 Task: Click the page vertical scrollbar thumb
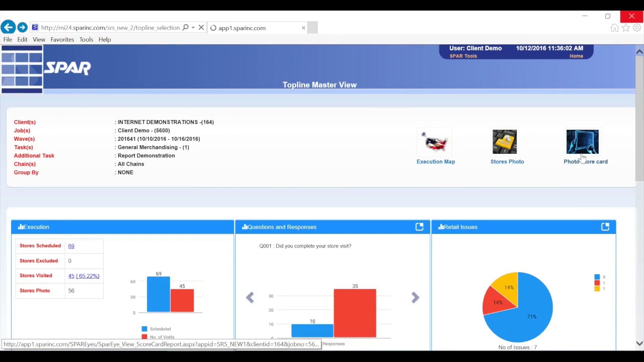click(639, 118)
